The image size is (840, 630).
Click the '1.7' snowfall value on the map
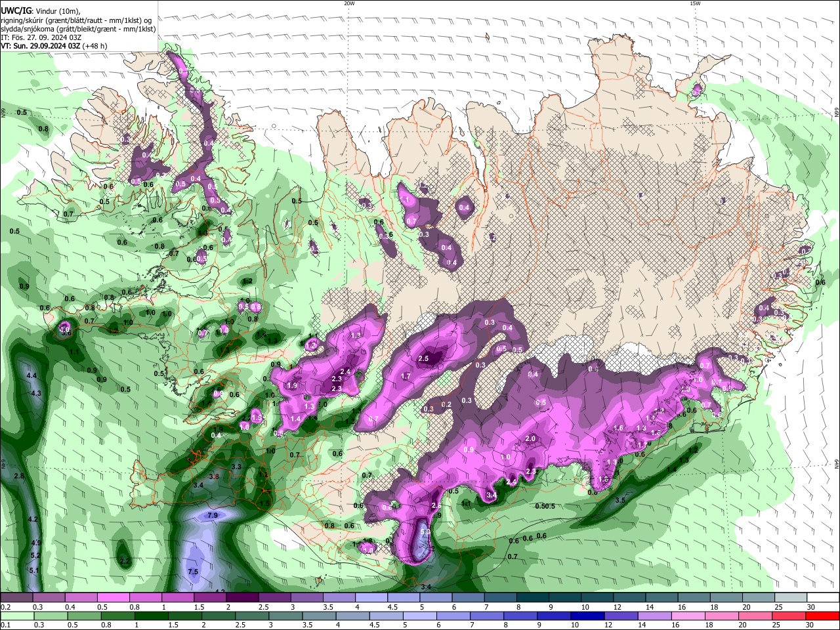pyautogui.click(x=406, y=376)
